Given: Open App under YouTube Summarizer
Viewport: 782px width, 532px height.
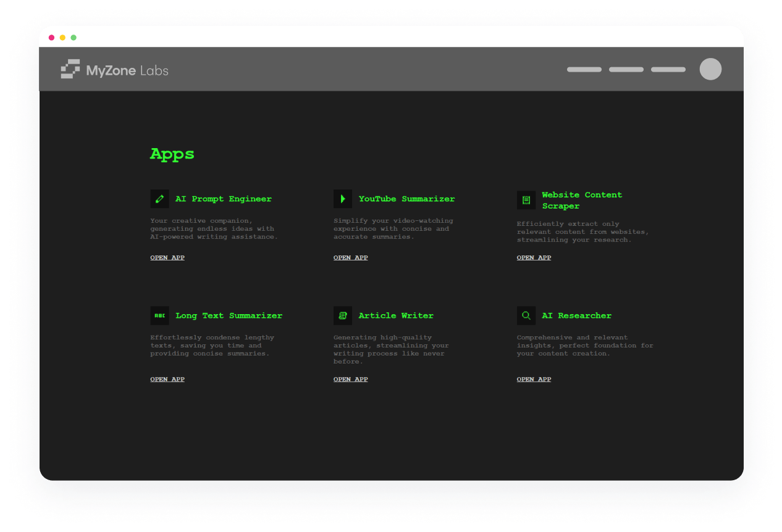Looking at the screenshot, I should coord(351,257).
